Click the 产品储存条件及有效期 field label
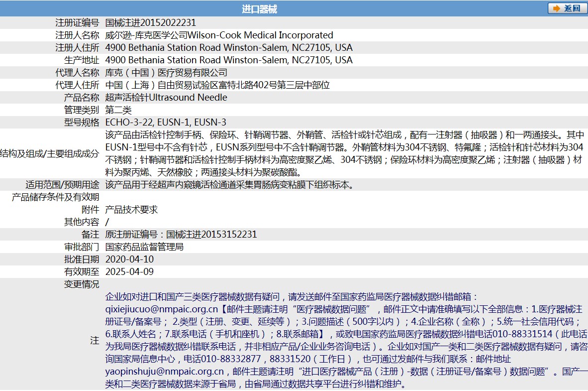Image resolution: width=588 pixels, height=391 pixels. pyautogui.click(x=56, y=197)
